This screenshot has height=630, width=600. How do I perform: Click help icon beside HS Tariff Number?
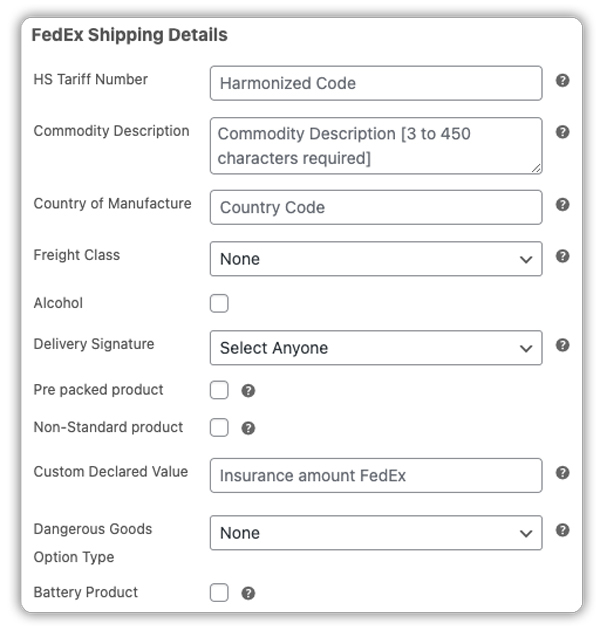[x=562, y=80]
